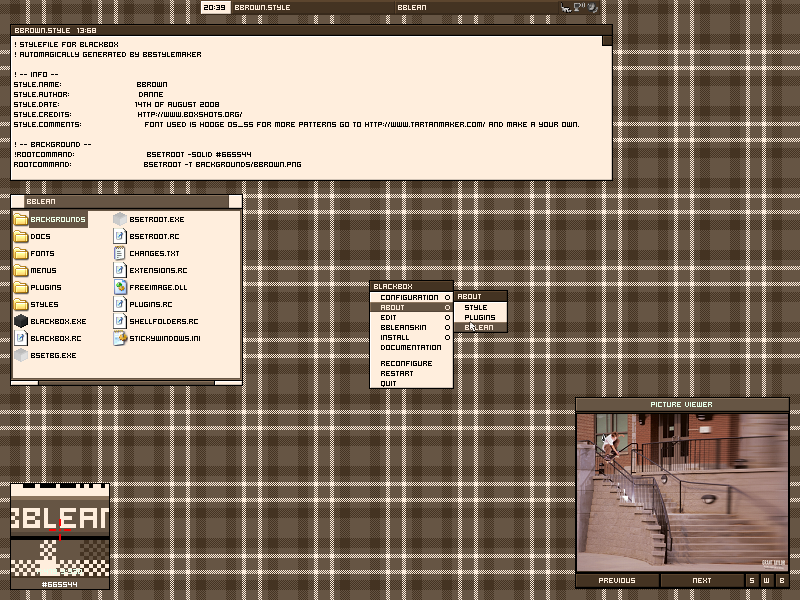Open the Menus folder icon

pos(21,270)
